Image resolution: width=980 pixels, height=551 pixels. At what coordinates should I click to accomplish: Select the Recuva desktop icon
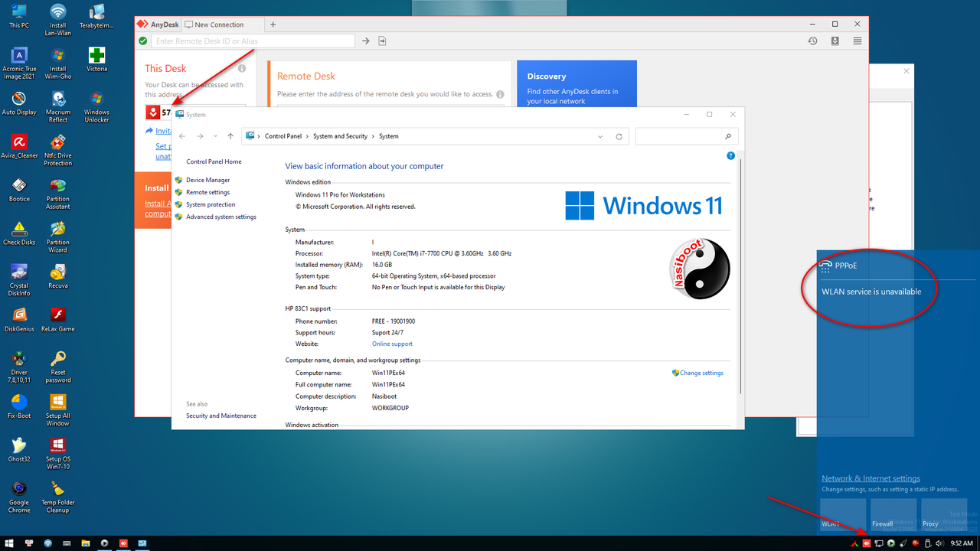(58, 276)
